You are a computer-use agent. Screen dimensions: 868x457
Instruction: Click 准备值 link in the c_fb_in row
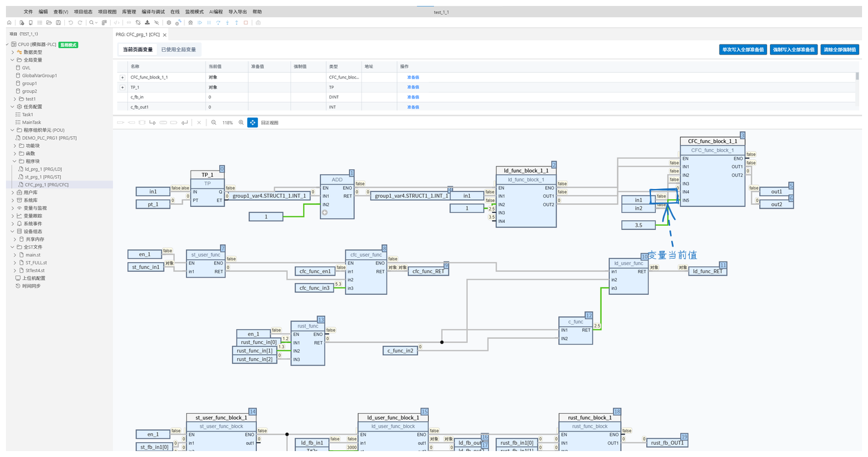coord(413,97)
